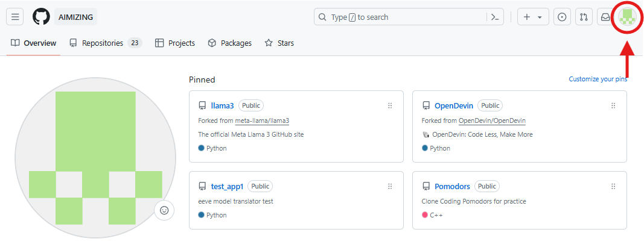Open the OpenDevin repository link
644x250 pixels.
(453, 105)
